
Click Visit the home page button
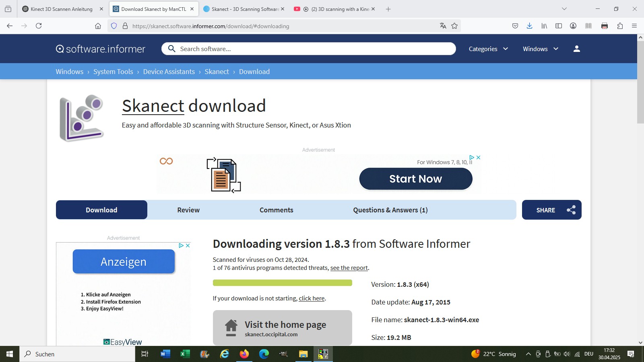click(x=282, y=328)
